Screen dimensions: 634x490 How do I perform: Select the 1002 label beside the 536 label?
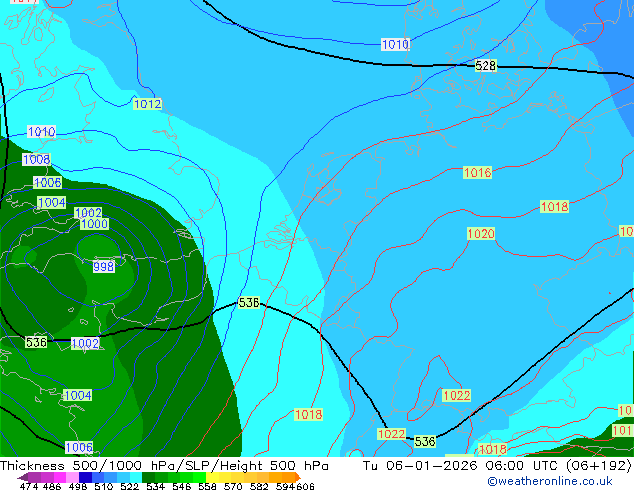[85, 343]
